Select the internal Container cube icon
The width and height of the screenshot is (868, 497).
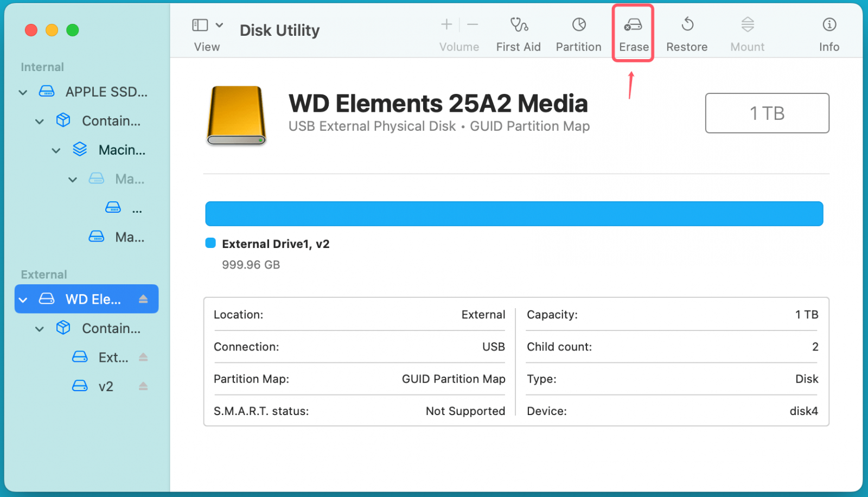[63, 120]
